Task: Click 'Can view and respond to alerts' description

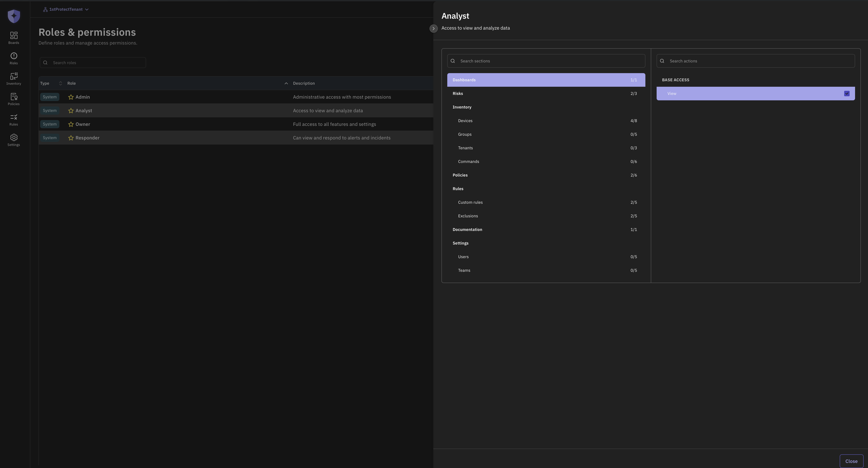Action: tap(342, 138)
